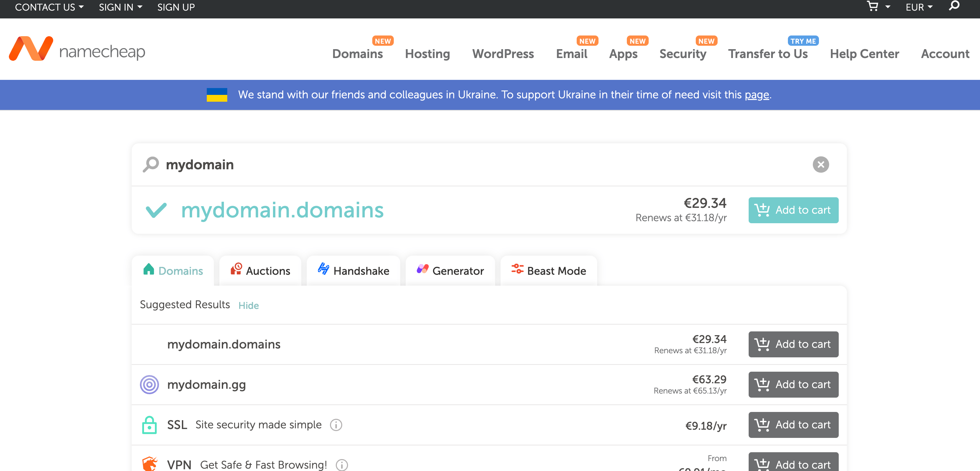Click the SIGN UP link
Viewport: 980px width, 471px height.
click(176, 7)
